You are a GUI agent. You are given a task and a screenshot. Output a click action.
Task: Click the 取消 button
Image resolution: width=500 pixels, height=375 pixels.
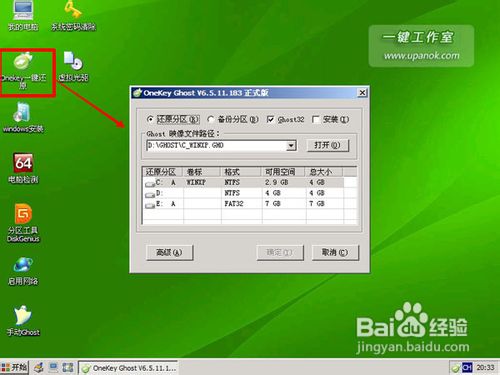click(335, 252)
